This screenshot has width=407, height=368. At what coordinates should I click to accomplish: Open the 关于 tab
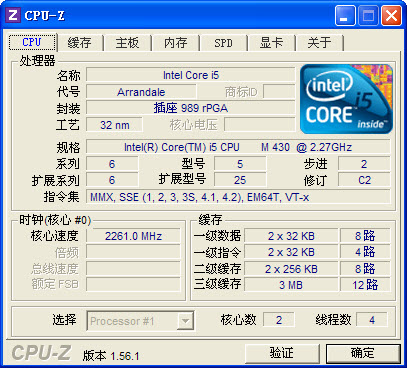[319, 43]
